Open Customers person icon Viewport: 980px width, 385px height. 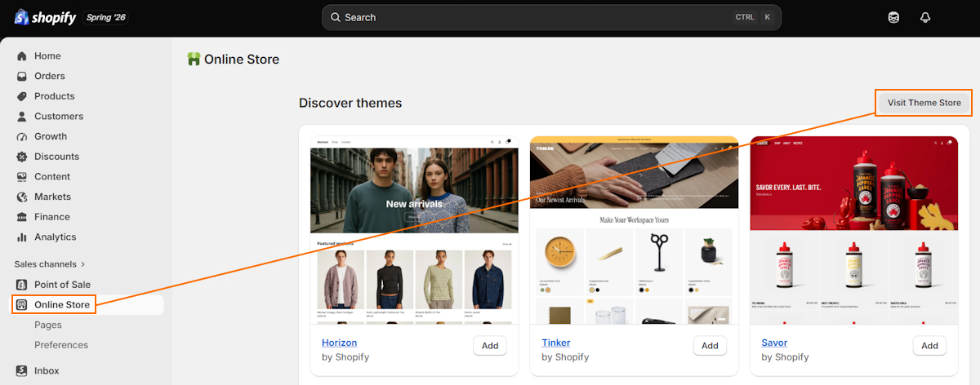pos(22,117)
